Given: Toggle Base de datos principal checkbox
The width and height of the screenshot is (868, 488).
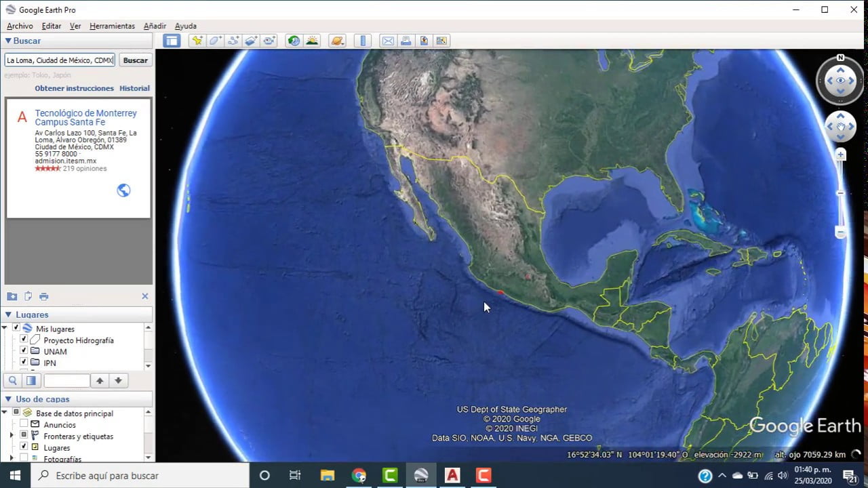Looking at the screenshot, I should tap(16, 413).
